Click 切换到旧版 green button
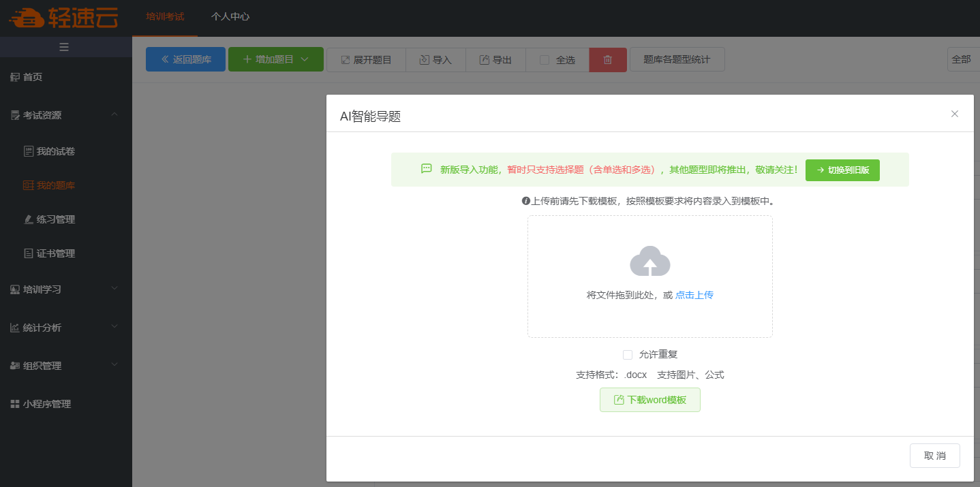Screen dimensions: 980x487 coord(842,170)
